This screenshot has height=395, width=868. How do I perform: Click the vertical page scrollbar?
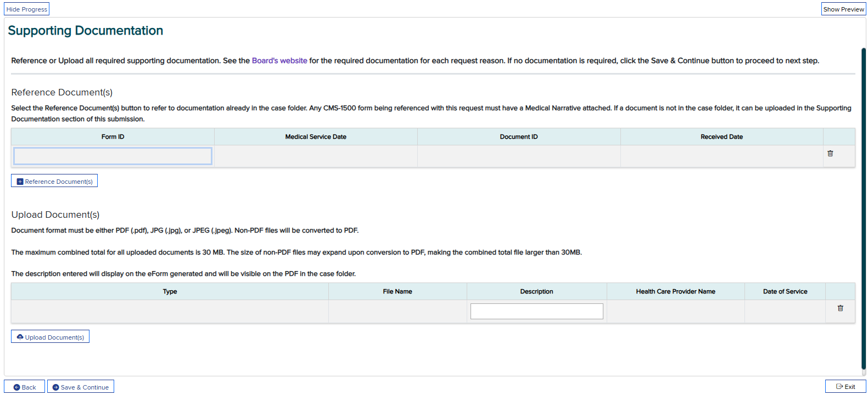pos(863,208)
